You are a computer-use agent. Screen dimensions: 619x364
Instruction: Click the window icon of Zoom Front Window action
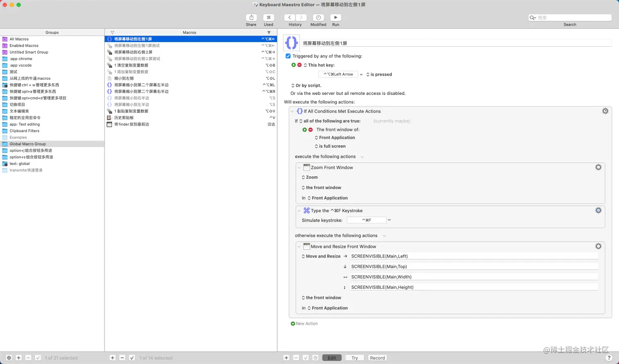coord(307,167)
